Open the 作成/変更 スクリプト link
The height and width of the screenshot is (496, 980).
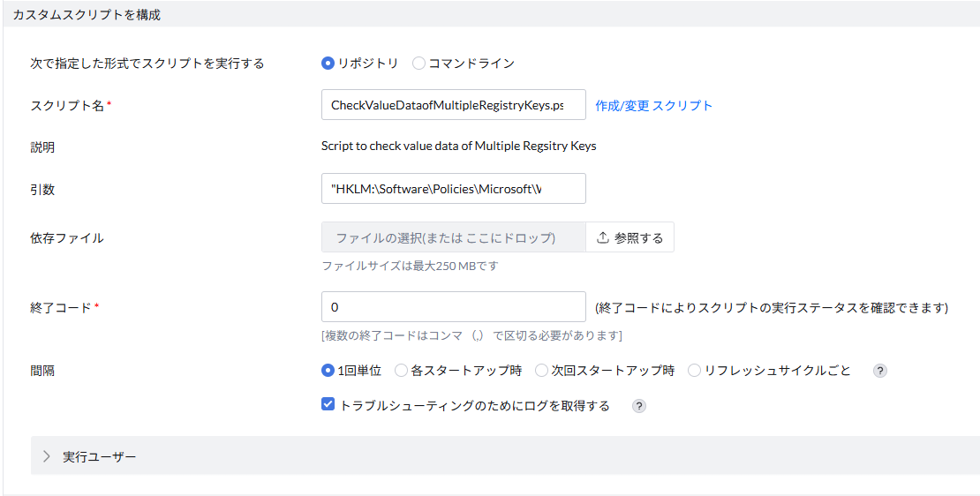653,105
